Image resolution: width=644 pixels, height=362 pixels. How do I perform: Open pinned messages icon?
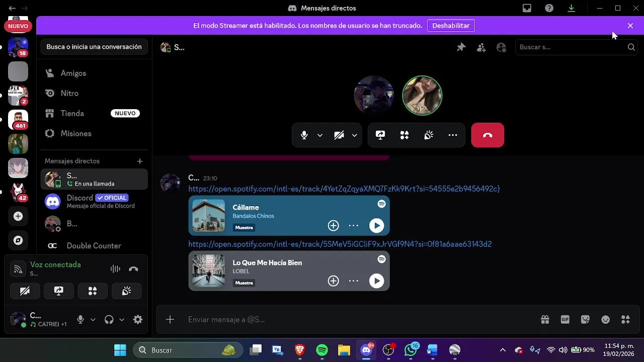[x=461, y=47]
